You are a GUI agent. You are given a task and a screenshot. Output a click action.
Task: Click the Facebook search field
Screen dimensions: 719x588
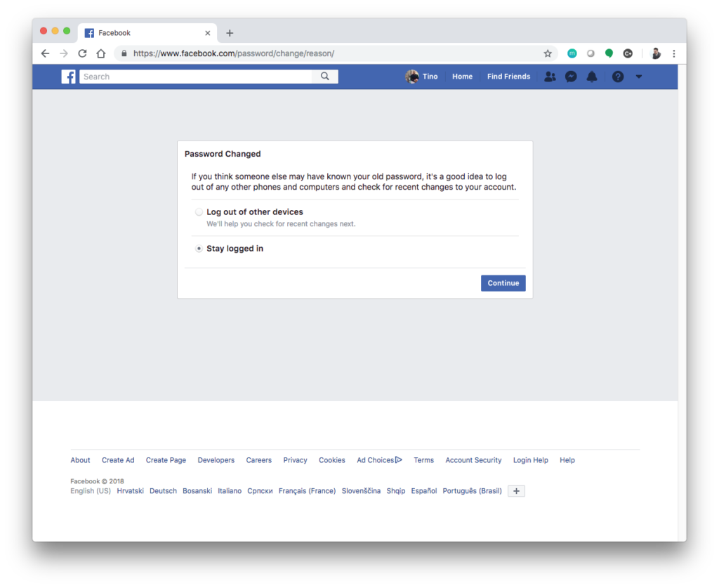pyautogui.click(x=195, y=77)
